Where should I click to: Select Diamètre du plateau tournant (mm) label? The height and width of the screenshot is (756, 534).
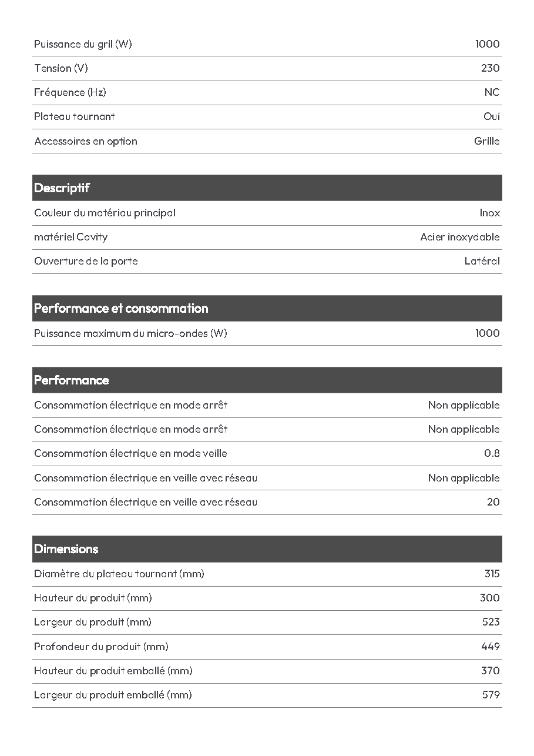[x=119, y=574]
